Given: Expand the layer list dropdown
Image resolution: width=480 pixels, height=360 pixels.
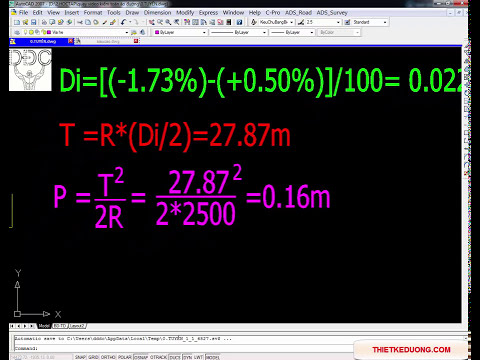Looking at the screenshot, I should (127, 32).
